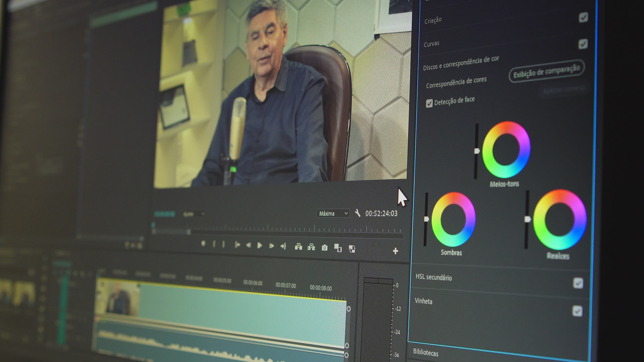The image size is (644, 362).
Task: Expand the HSL secundário section
Action: 434,277
